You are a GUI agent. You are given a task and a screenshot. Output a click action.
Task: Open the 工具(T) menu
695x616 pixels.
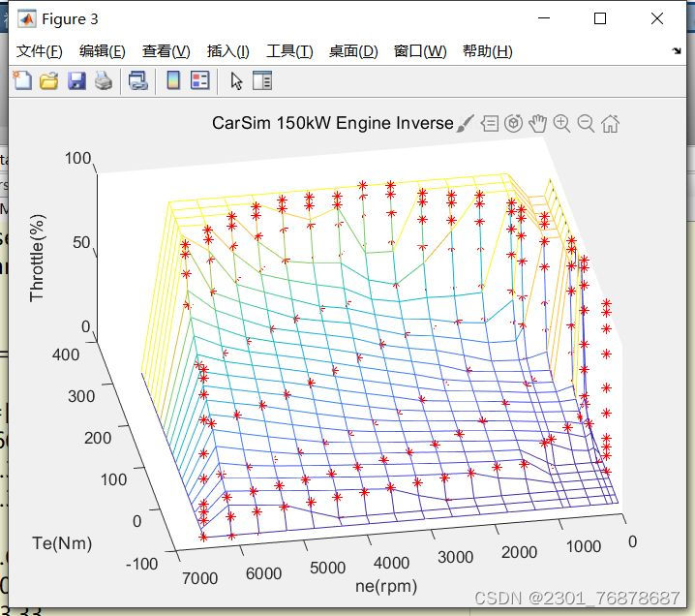pos(289,51)
